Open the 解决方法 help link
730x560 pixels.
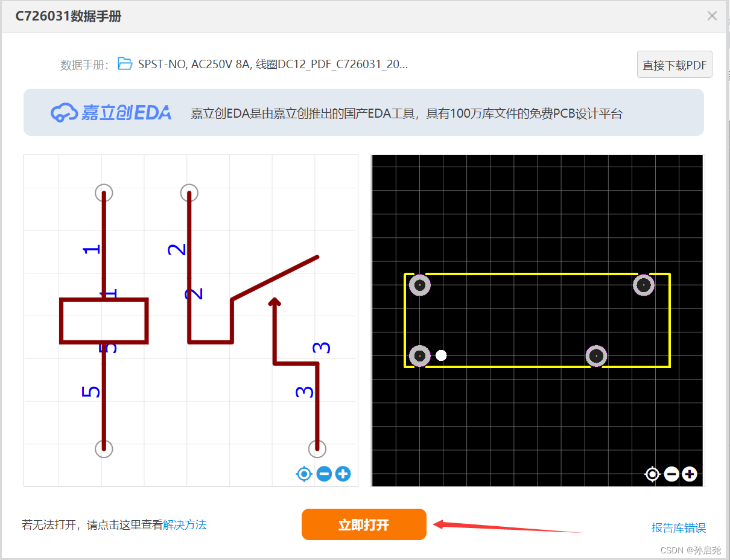pos(185,525)
